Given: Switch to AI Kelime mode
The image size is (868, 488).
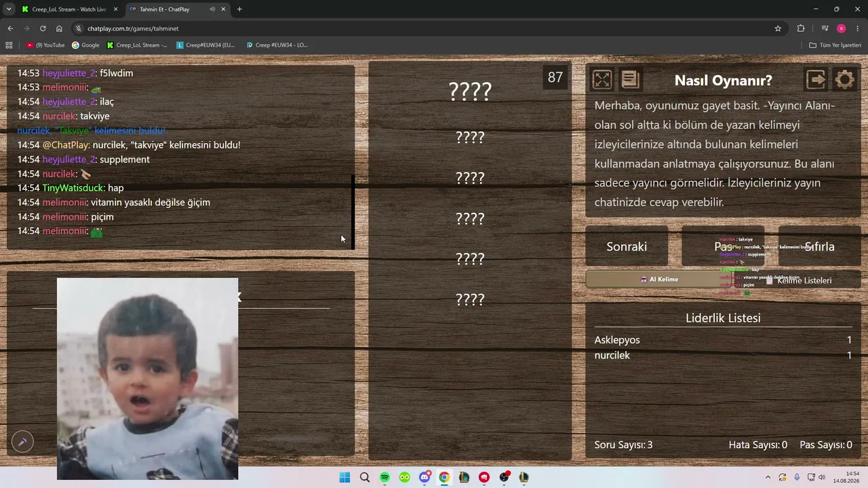Looking at the screenshot, I should tap(659, 279).
